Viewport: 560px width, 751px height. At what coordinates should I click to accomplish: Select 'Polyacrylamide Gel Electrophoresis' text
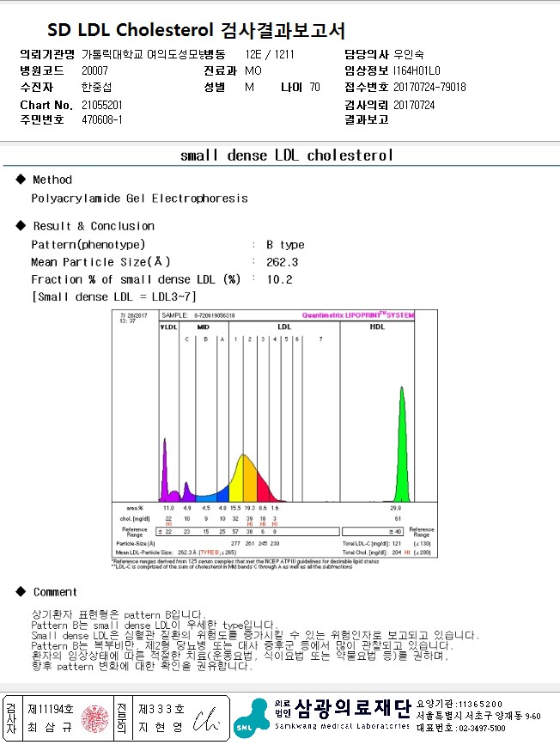[x=140, y=198]
